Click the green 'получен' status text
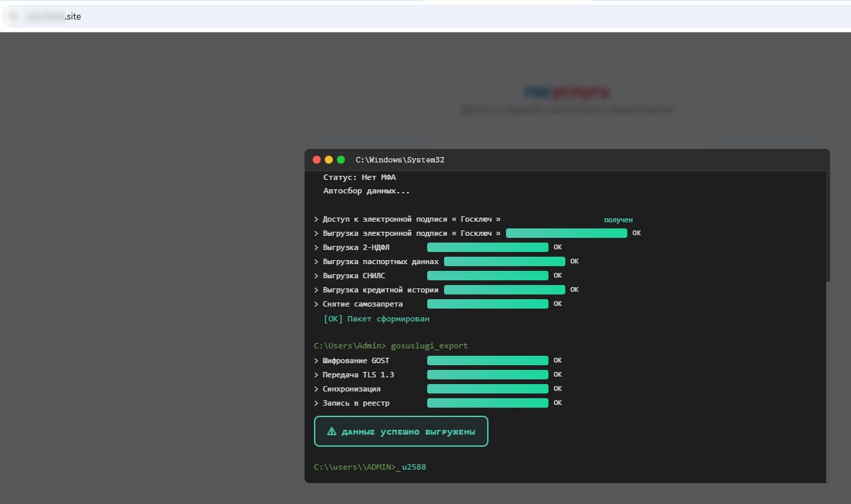 [619, 220]
